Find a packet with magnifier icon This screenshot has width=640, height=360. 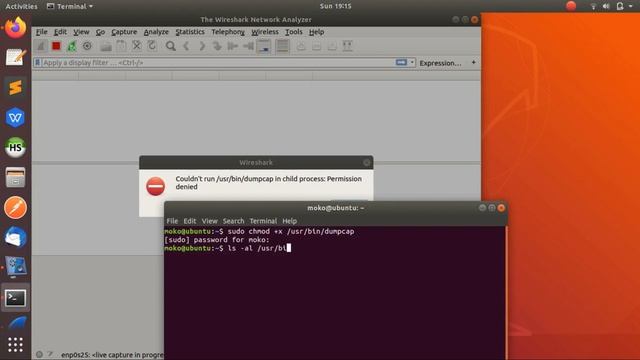click(x=171, y=46)
